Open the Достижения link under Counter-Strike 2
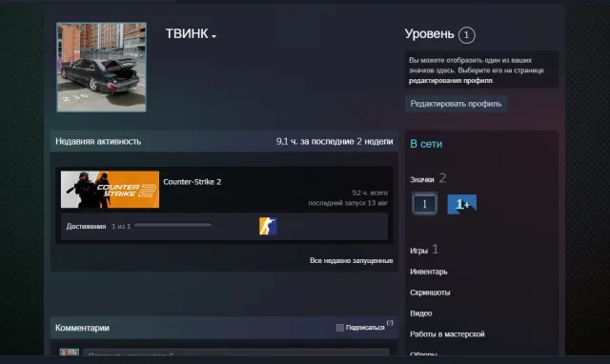The image size is (610, 364). pos(86,227)
